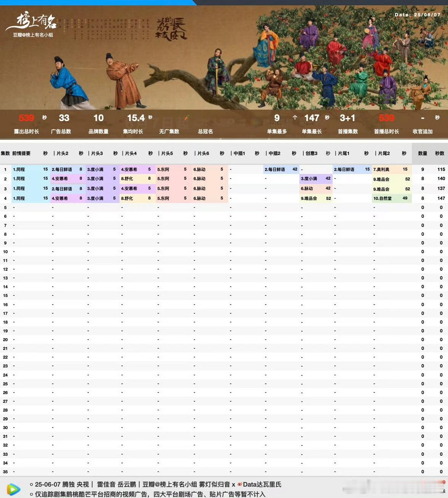Click episode number 35 in the 集数 column
This screenshot has height=498, width=448.
tap(5, 472)
